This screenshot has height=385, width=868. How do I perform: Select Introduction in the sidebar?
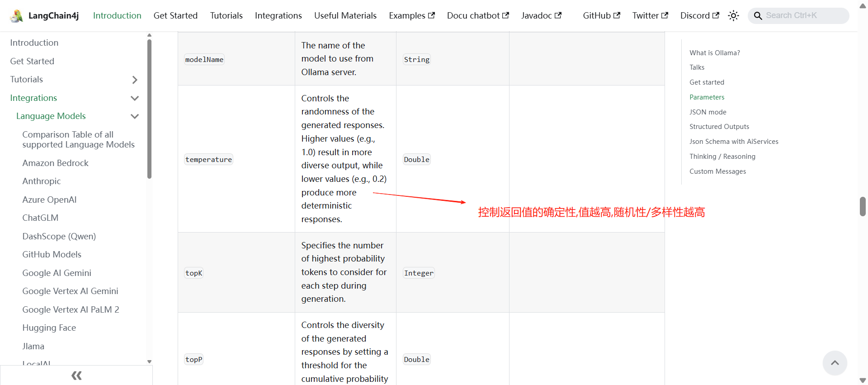(34, 43)
